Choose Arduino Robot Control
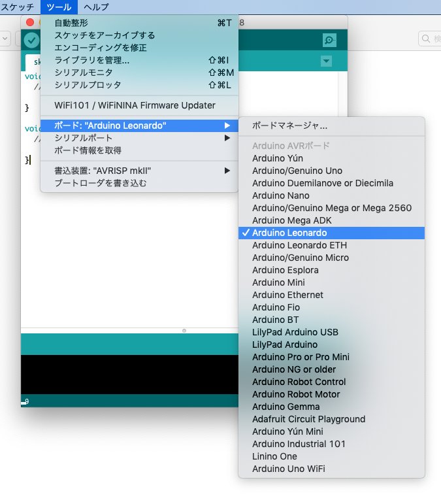Screen dimensions: 441x504 pos(331,382)
